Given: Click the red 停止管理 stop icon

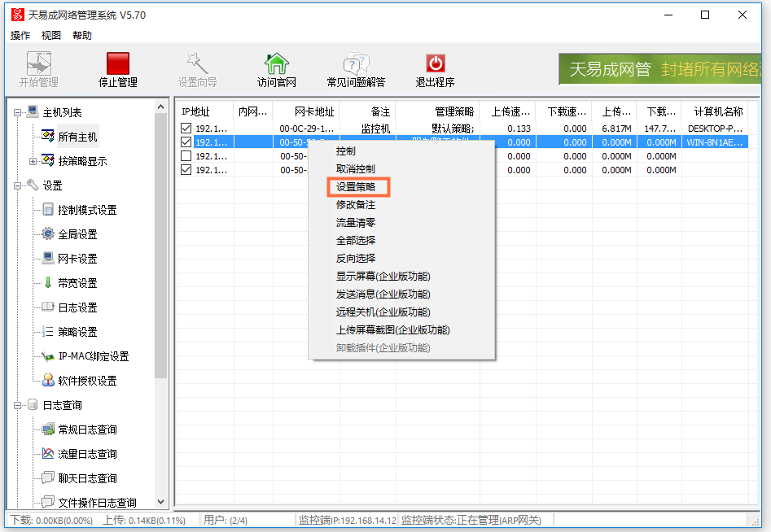Looking at the screenshot, I should point(118,63).
